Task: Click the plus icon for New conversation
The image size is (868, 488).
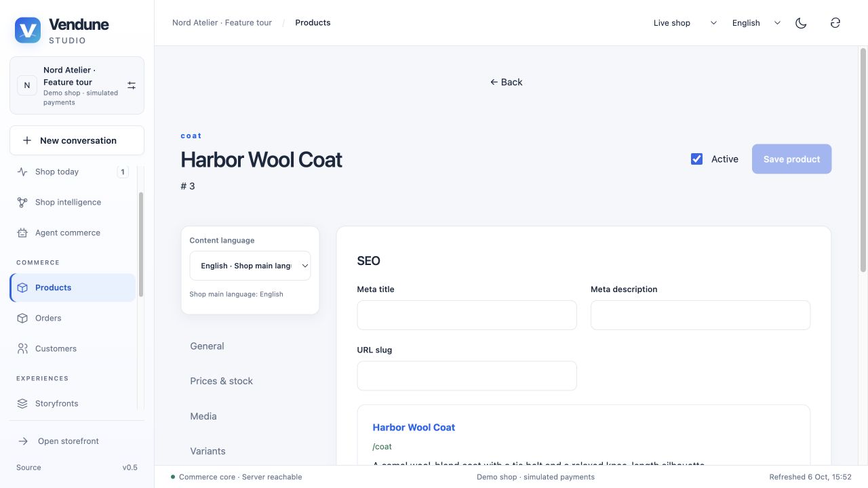Action: pyautogui.click(x=27, y=140)
